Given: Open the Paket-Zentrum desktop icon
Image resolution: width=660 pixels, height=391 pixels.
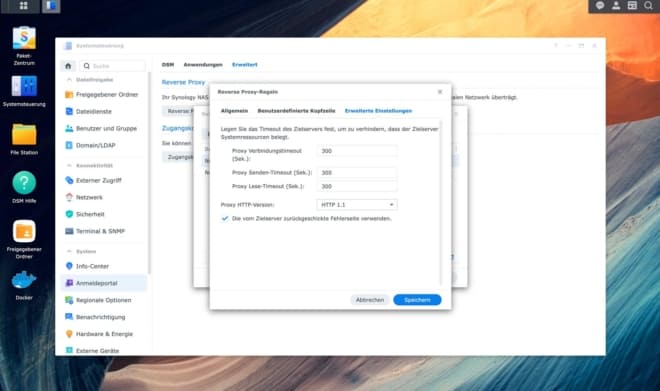Looking at the screenshot, I should click(x=24, y=45).
